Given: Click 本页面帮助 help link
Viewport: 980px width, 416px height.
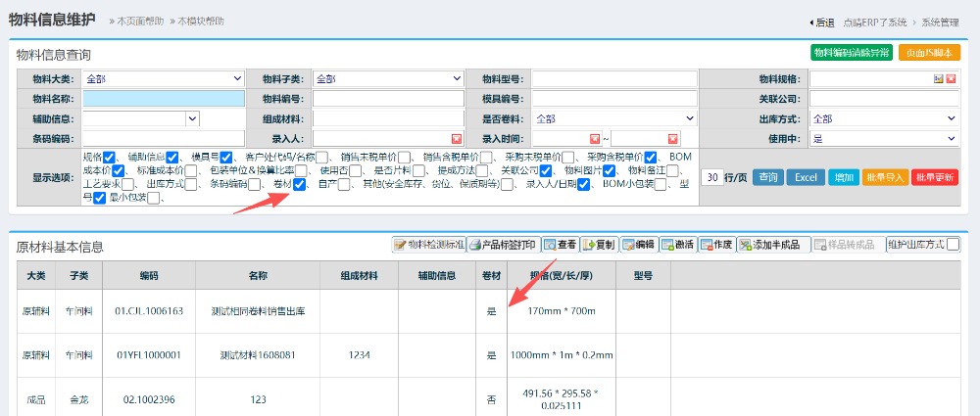Looking at the screenshot, I should click(140, 21).
